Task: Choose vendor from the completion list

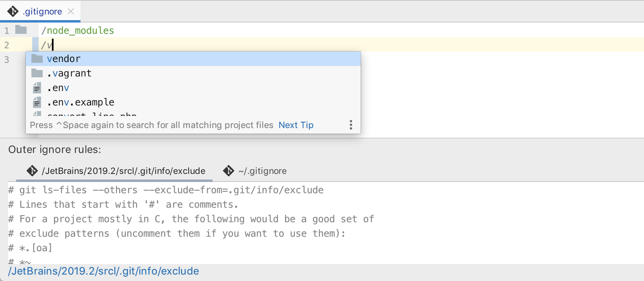Action: (x=64, y=59)
